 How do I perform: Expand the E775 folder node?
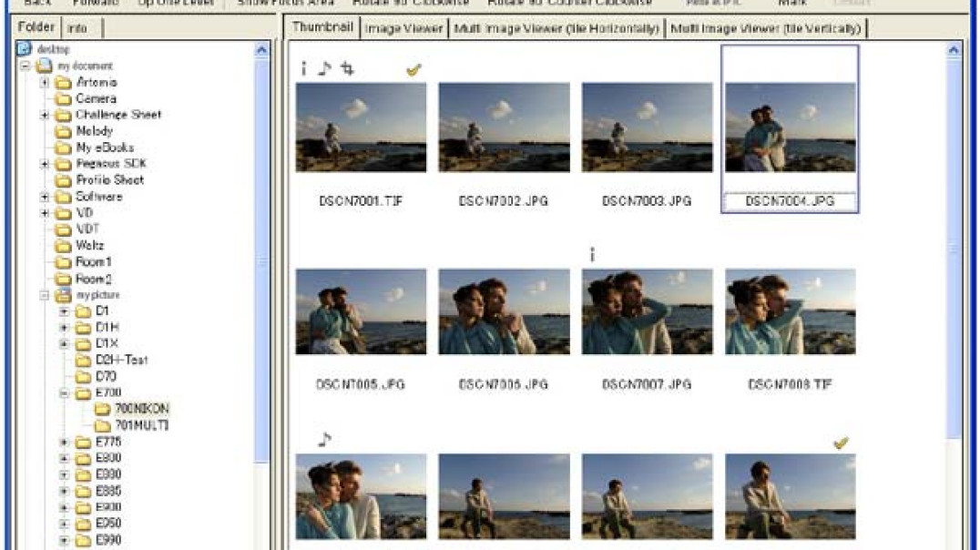(64, 442)
